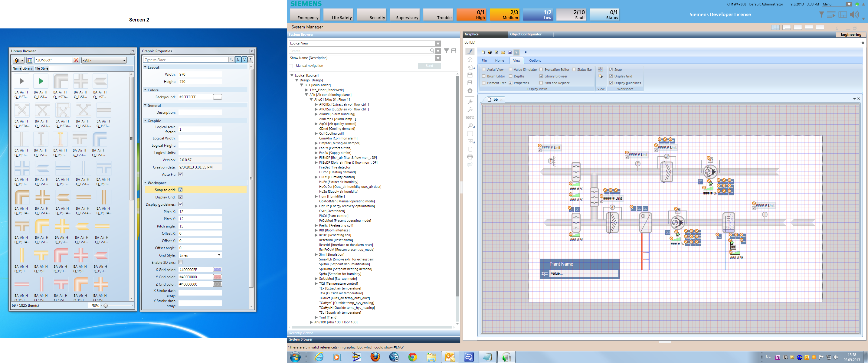Screen dimensions: 868x363
Task: Select the pointer tool in quick toolbar
Action: pos(516,52)
